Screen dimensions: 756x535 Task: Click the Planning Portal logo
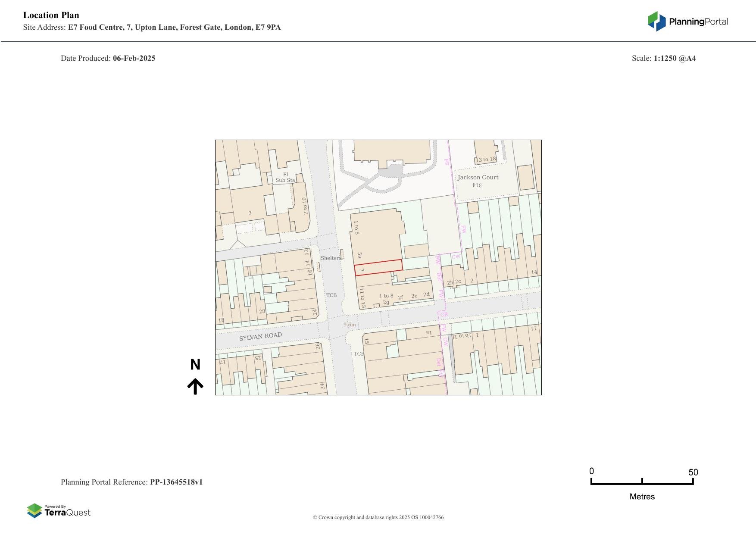[687, 22]
